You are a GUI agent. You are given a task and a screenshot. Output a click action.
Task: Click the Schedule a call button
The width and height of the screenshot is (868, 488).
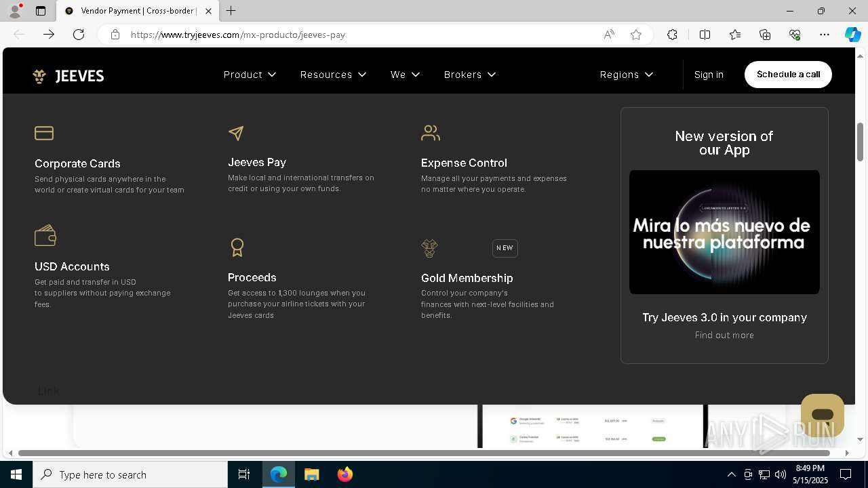(x=788, y=75)
